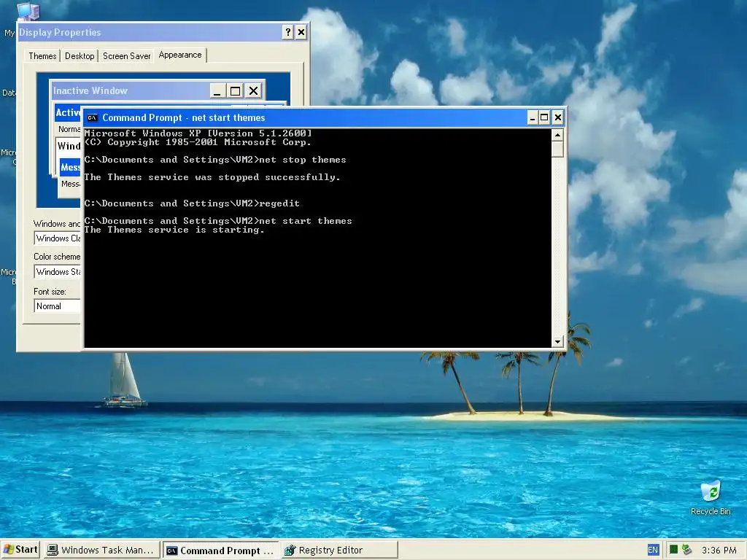Click the system clock showing 3:36 PM

[x=719, y=550]
